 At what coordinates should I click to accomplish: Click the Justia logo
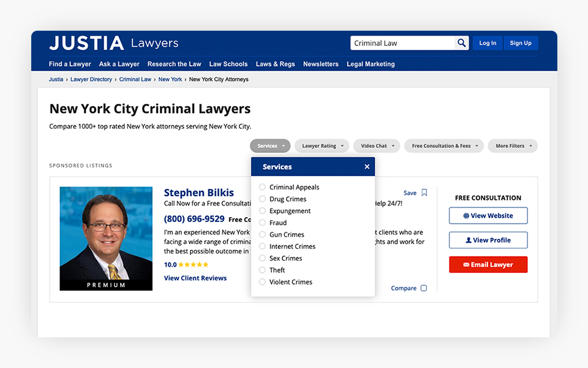pos(86,43)
